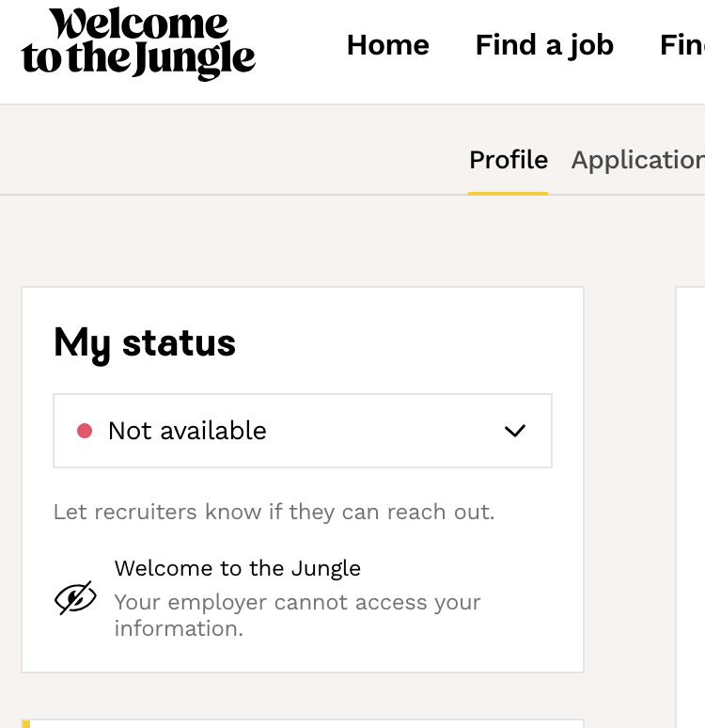Click the Welcome to the Jungle logo
Screen dimensions: 705x728
tap(138, 44)
